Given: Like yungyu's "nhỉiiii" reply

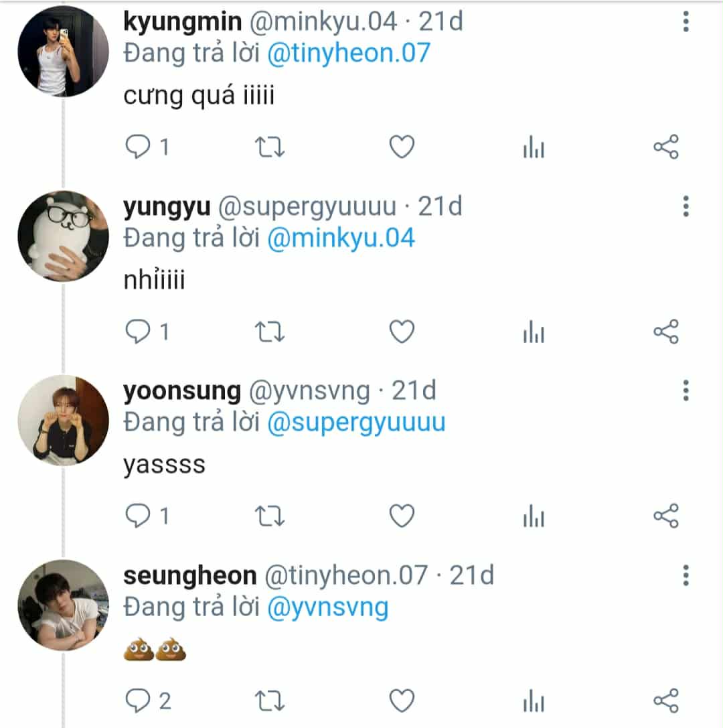Looking at the screenshot, I should click(x=402, y=332).
